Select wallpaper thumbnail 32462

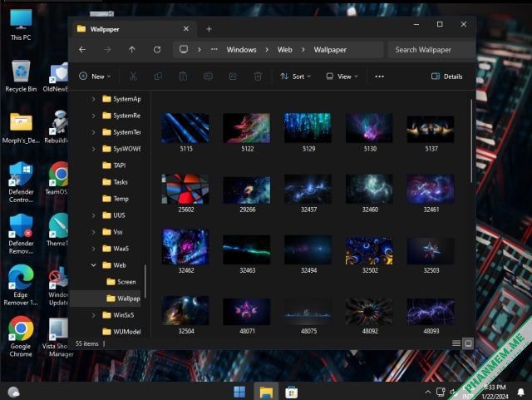pyautogui.click(x=185, y=251)
